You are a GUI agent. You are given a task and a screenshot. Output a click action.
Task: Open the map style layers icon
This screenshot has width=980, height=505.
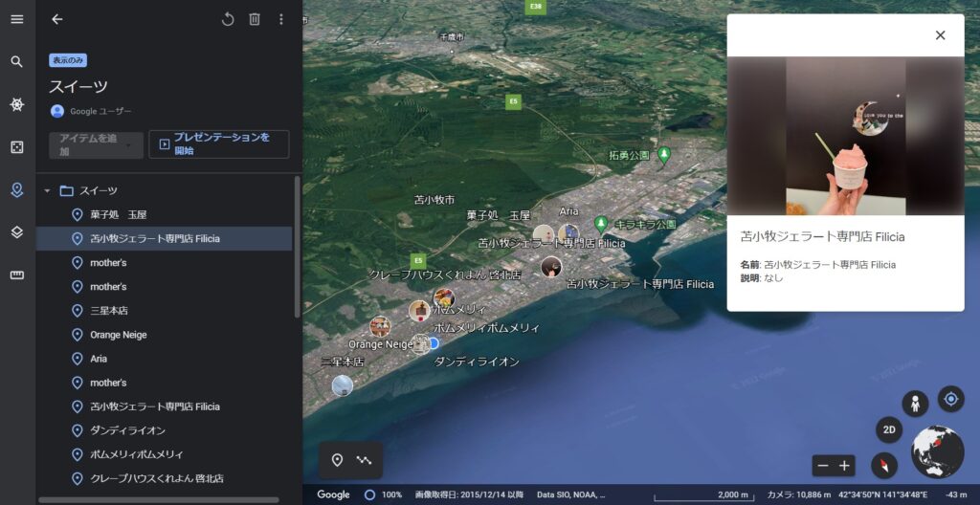click(17, 232)
